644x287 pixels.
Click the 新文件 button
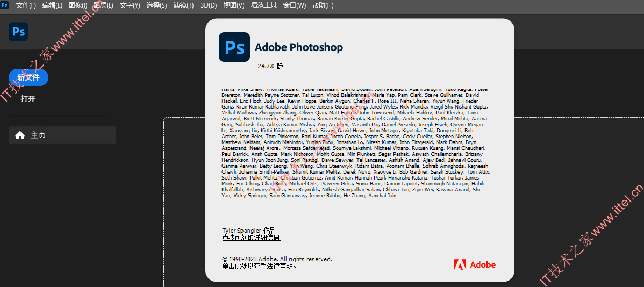pyautogui.click(x=28, y=77)
